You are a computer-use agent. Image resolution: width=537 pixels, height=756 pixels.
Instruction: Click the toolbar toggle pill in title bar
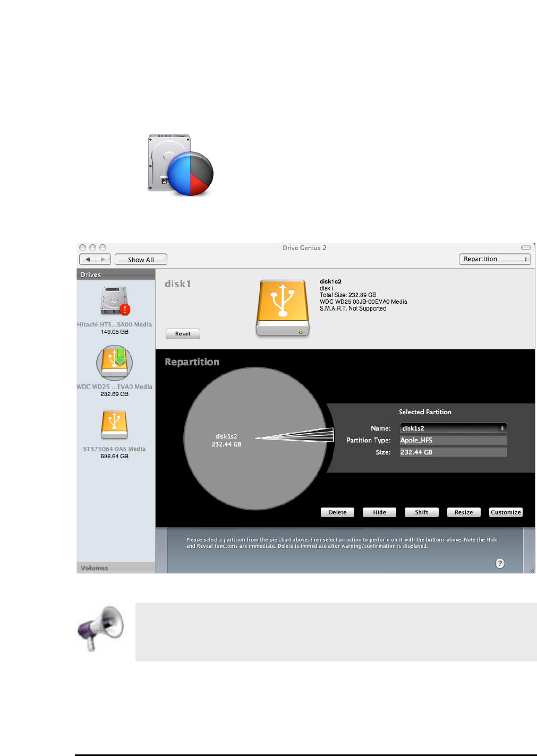coord(526,248)
